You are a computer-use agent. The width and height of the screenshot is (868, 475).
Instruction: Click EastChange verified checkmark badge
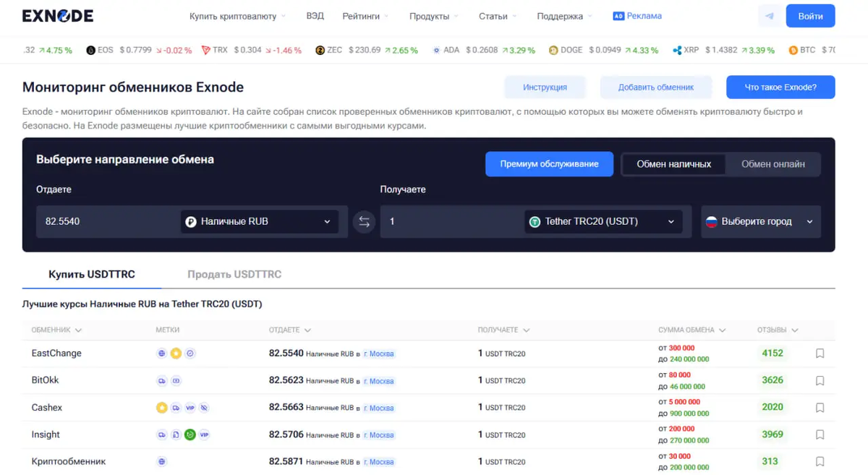coord(190,354)
